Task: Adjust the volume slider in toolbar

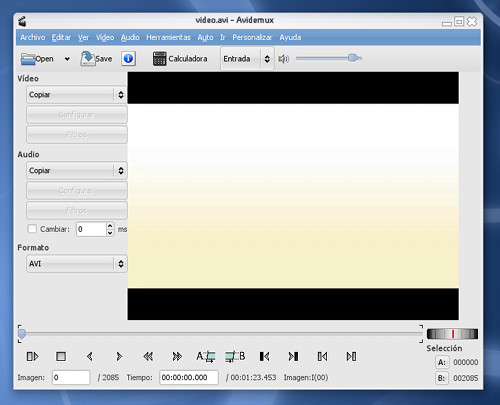Action: tap(328, 58)
